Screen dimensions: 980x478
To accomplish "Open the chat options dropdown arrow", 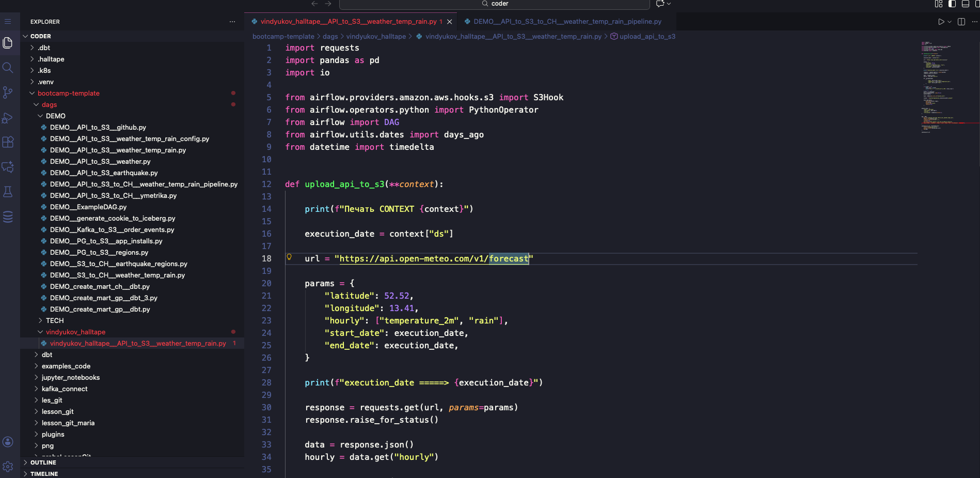I will (x=669, y=4).
